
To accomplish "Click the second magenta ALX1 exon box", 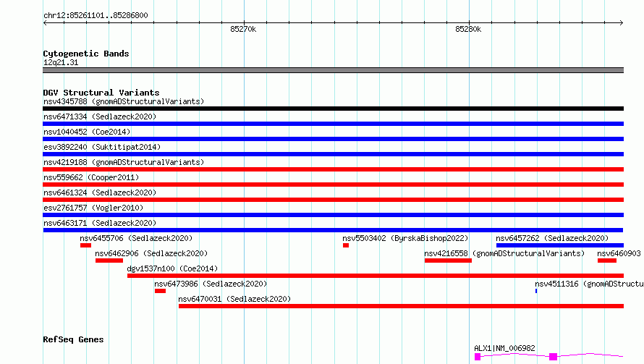I will (554, 357).
